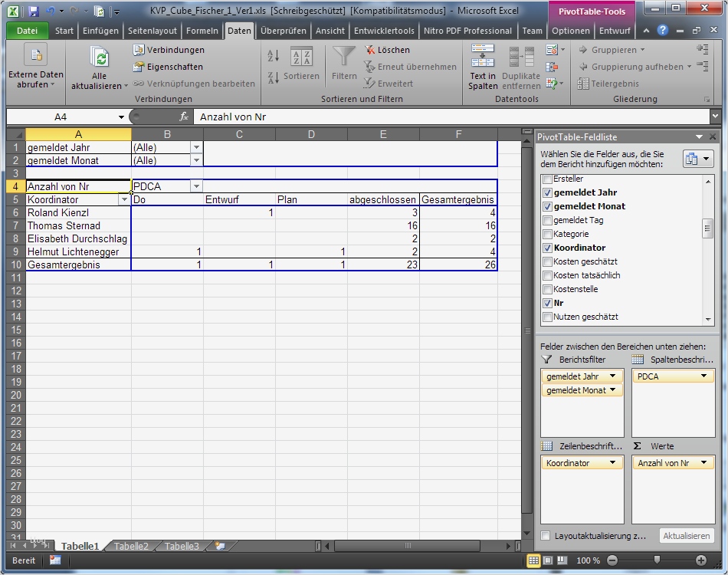Open gemeldet Monat filter dropdown in B2
The width and height of the screenshot is (728, 575).
pos(196,161)
